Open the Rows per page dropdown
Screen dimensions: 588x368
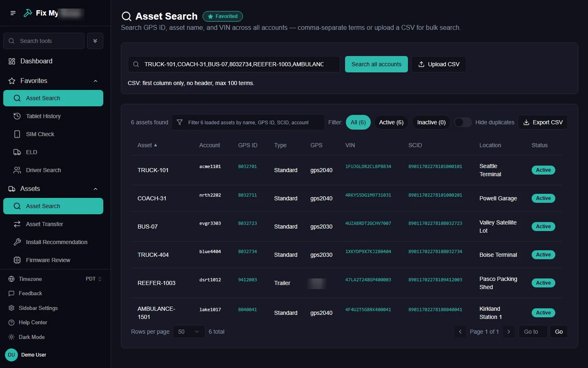(189, 332)
